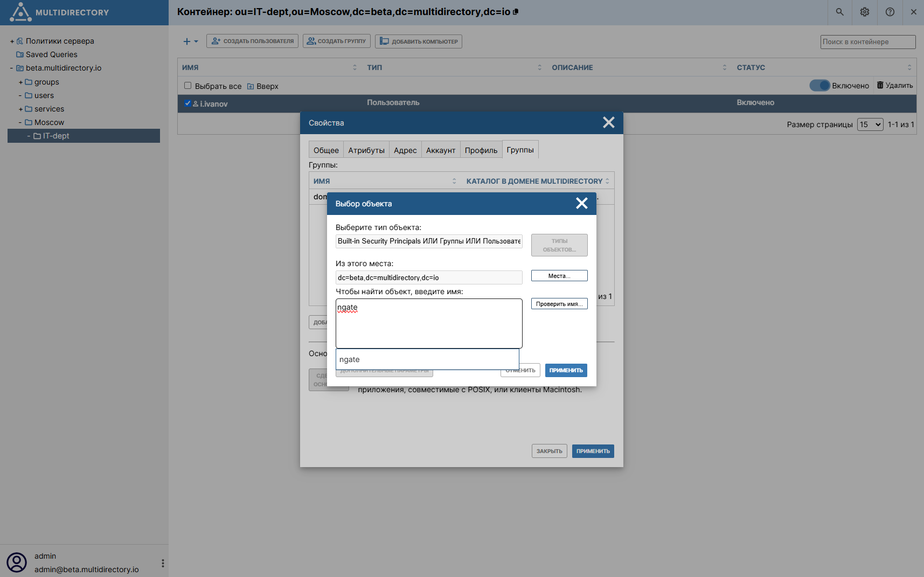Click the search magnifier icon in header

839,12
